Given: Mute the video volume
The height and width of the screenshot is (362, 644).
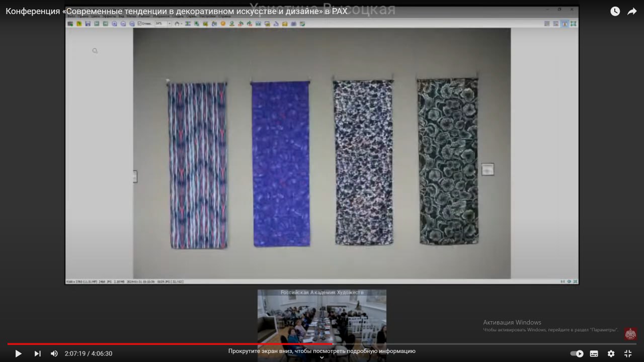Looking at the screenshot, I should click(x=54, y=353).
